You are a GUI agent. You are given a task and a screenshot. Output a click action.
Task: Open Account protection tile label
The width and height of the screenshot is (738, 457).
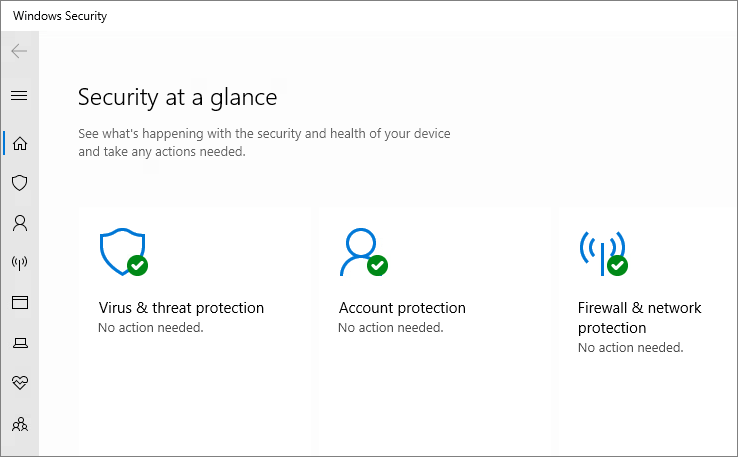[402, 308]
